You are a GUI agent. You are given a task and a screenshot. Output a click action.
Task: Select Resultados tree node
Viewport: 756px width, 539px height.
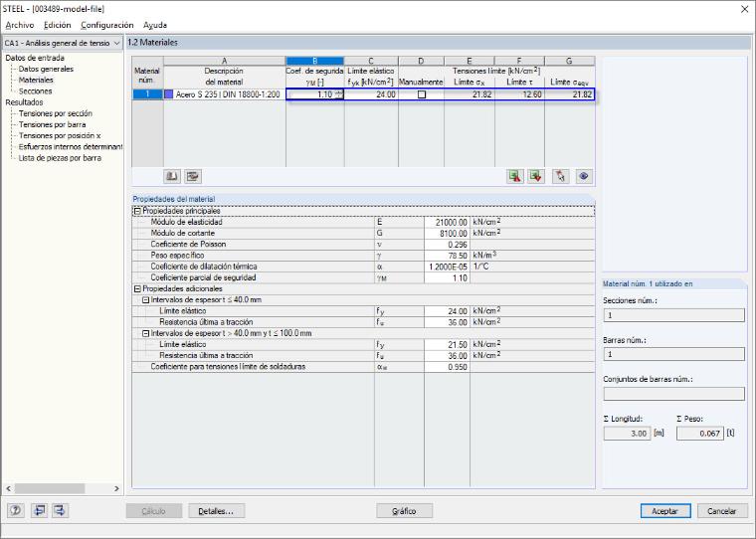[24, 102]
